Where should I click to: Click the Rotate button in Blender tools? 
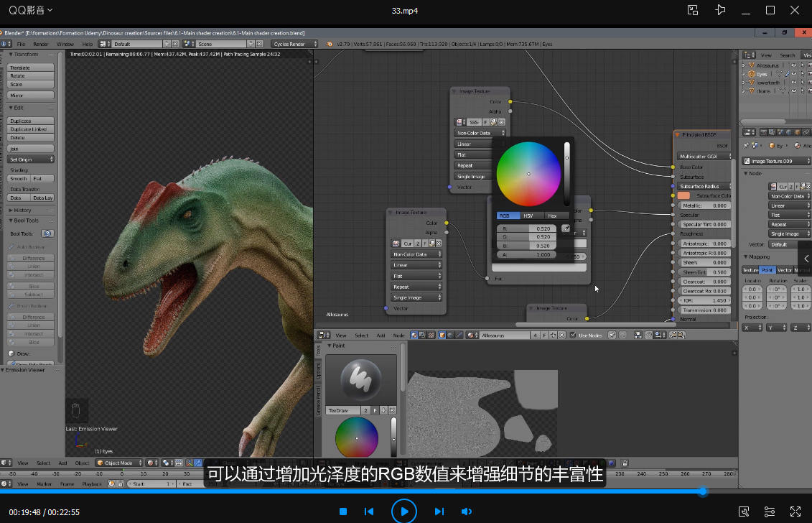pyautogui.click(x=31, y=75)
